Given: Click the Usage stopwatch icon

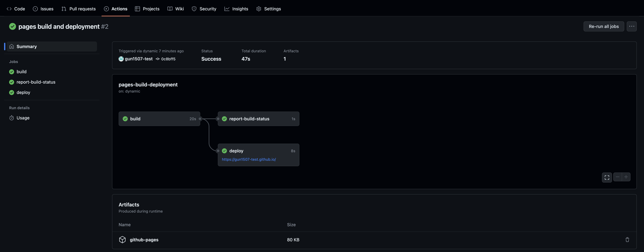Looking at the screenshot, I should 11,118.
